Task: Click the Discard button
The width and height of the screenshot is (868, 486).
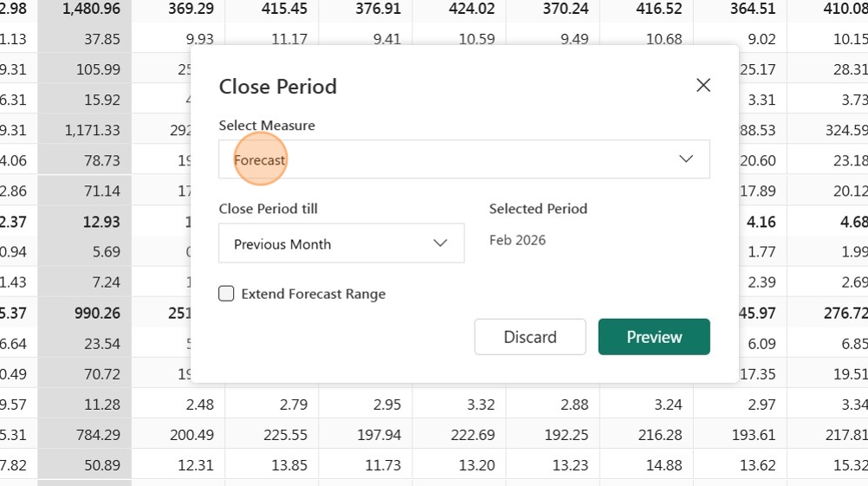Action: pyautogui.click(x=530, y=336)
